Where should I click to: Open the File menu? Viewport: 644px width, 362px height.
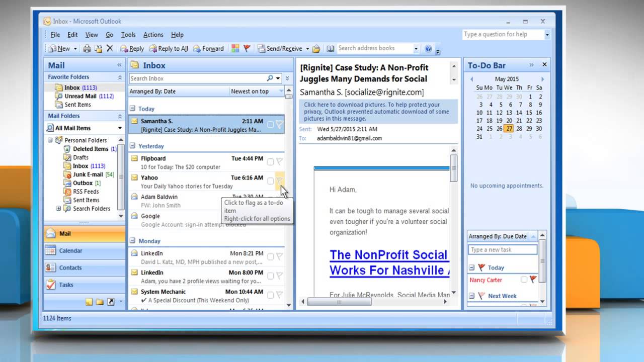click(55, 35)
